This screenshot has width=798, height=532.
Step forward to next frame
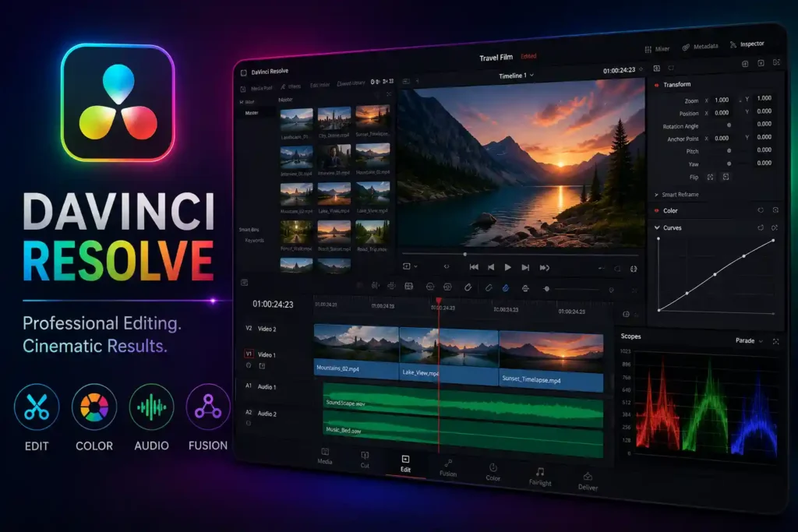tap(525, 267)
